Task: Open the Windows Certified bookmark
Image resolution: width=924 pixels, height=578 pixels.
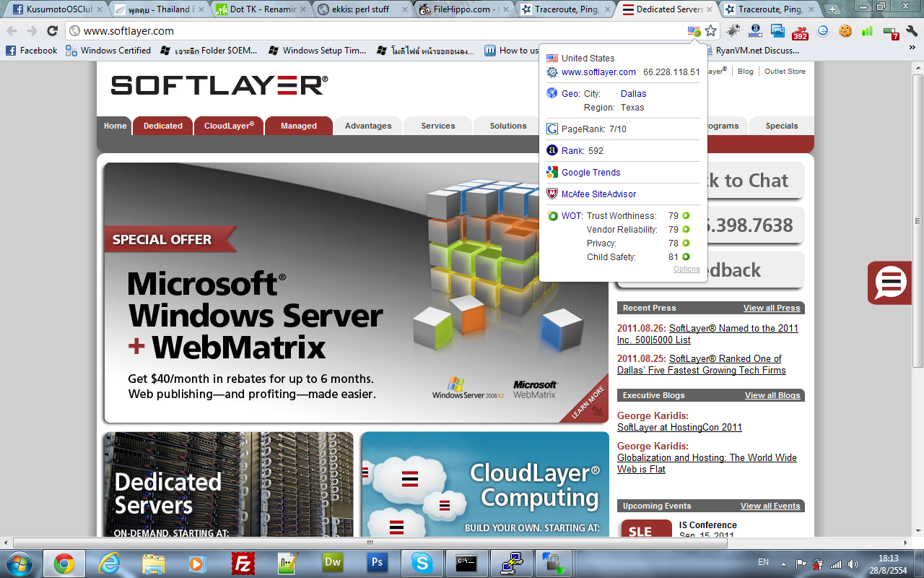Action: (108, 51)
